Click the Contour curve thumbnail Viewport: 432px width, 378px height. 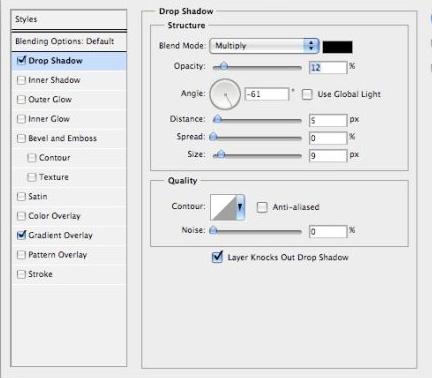click(223, 208)
